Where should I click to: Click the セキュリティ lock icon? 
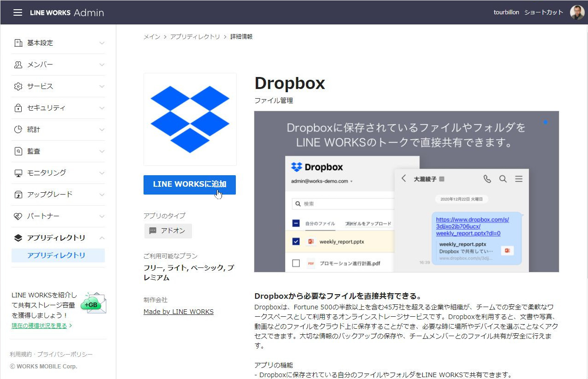(x=18, y=108)
